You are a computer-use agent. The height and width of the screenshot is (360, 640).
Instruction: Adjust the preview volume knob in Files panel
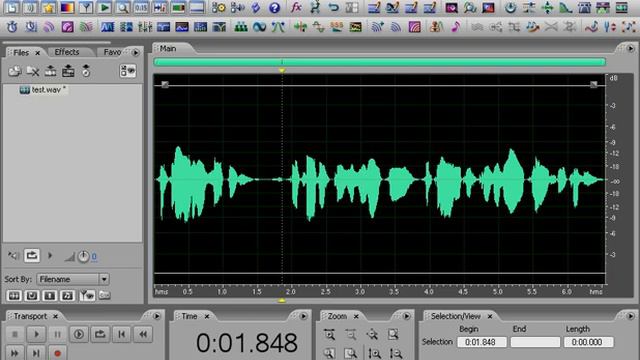pyautogui.click(x=83, y=256)
